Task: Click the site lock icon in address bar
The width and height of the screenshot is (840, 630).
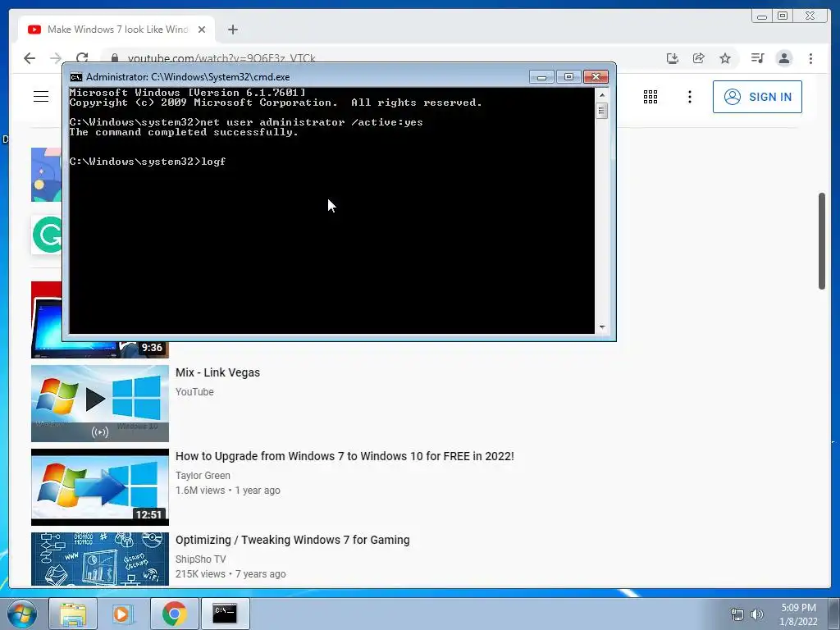Action: tap(114, 58)
